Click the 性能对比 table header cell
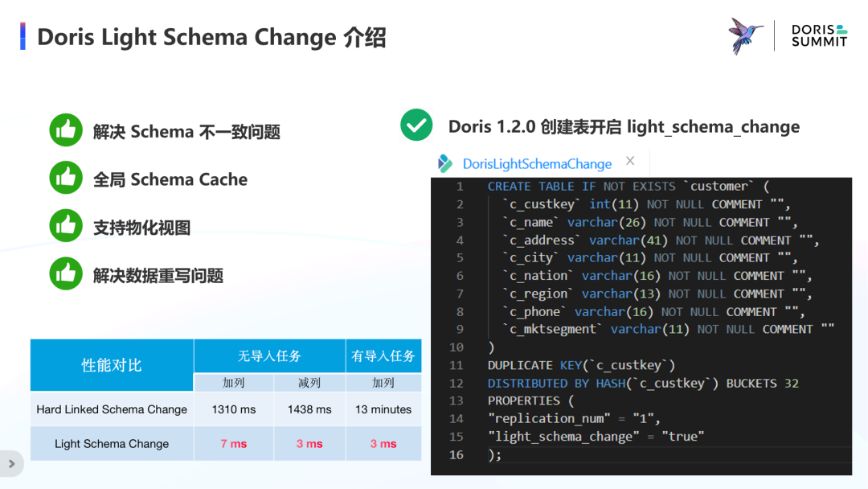This screenshot has width=868, height=489. [x=112, y=365]
